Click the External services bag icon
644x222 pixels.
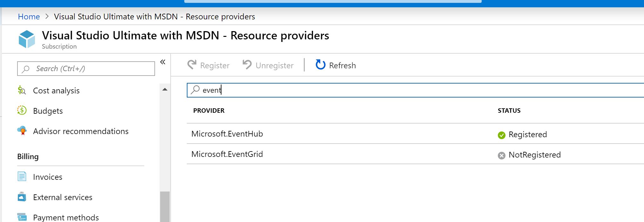click(22, 197)
